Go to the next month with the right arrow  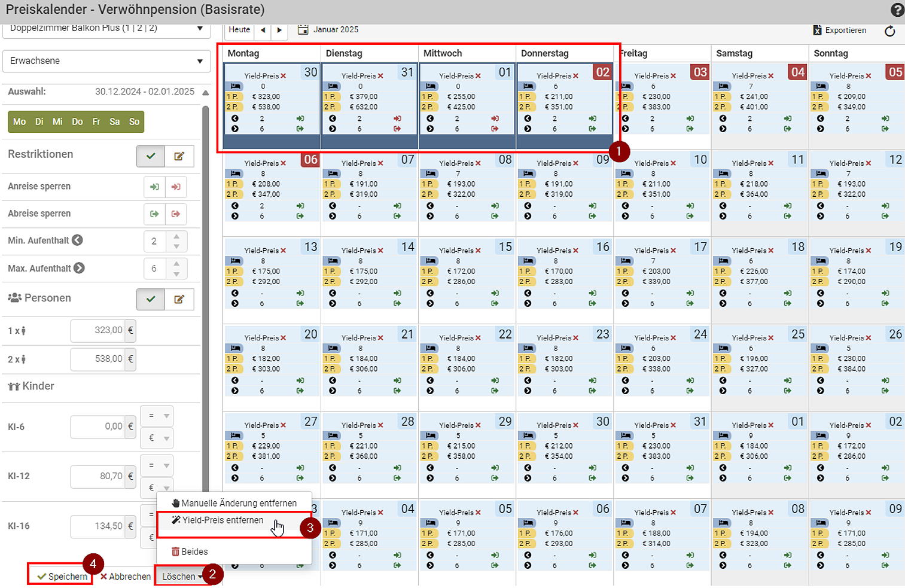click(x=279, y=30)
